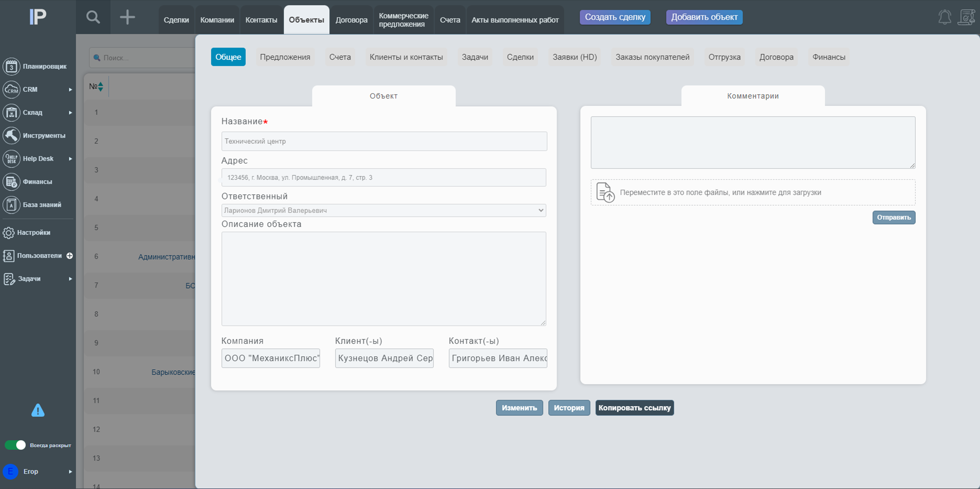Screen dimensions: 980x489
Task: Open База знаний icon in sidebar
Action: [x=11, y=205]
